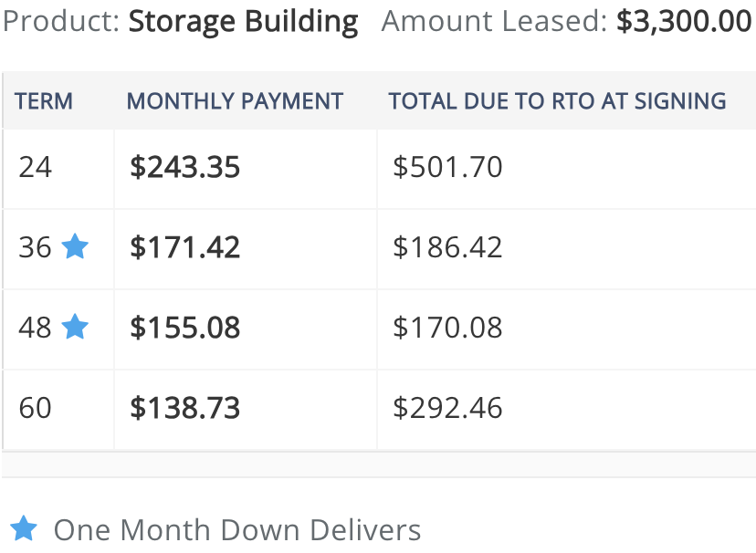Click the $243.35 monthly payment

184,167
